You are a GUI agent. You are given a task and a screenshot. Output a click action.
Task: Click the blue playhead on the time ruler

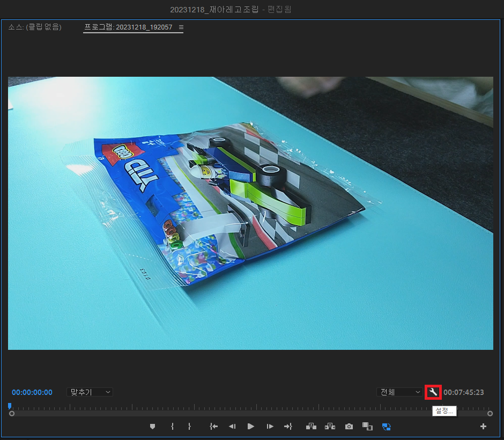(10, 406)
